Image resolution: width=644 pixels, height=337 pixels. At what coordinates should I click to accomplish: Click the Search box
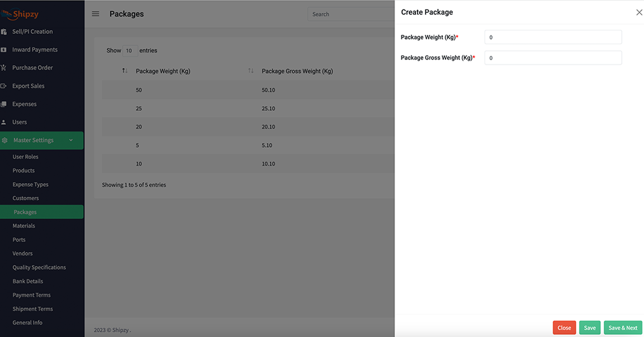(x=347, y=13)
